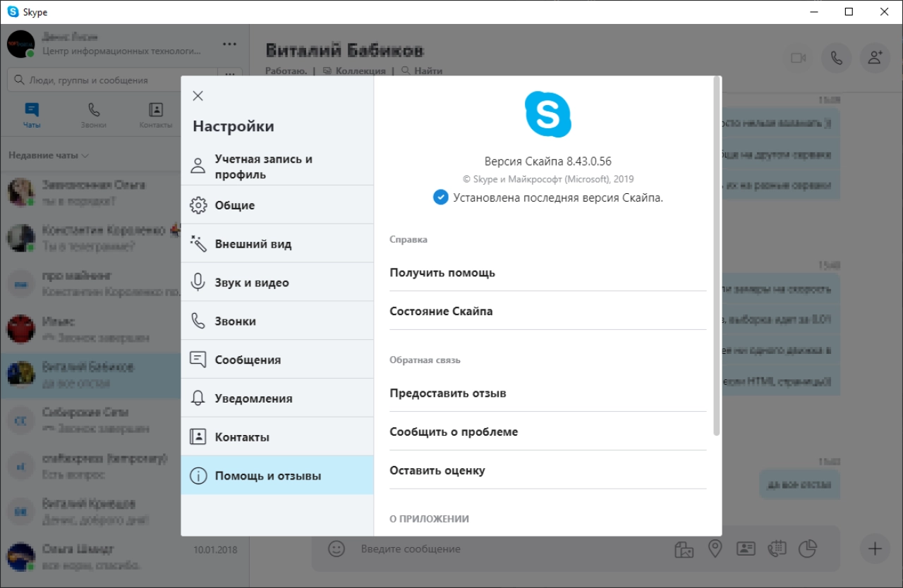The height and width of the screenshot is (588, 903).
Task: Start an audio call with phone icon
Action: (x=836, y=58)
